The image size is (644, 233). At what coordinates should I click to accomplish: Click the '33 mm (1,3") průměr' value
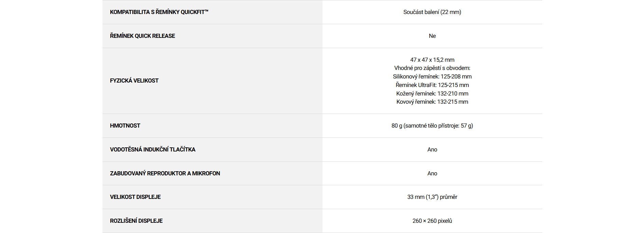pyautogui.click(x=432, y=197)
